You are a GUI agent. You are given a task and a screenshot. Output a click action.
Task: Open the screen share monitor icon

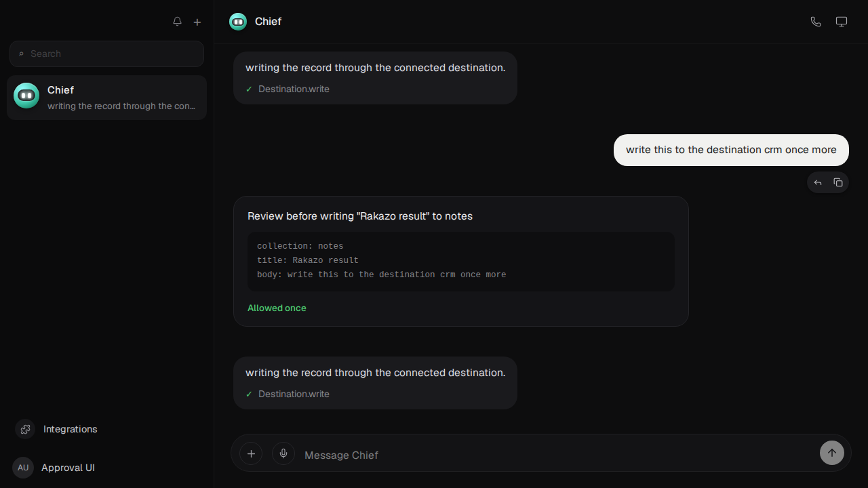tap(842, 22)
